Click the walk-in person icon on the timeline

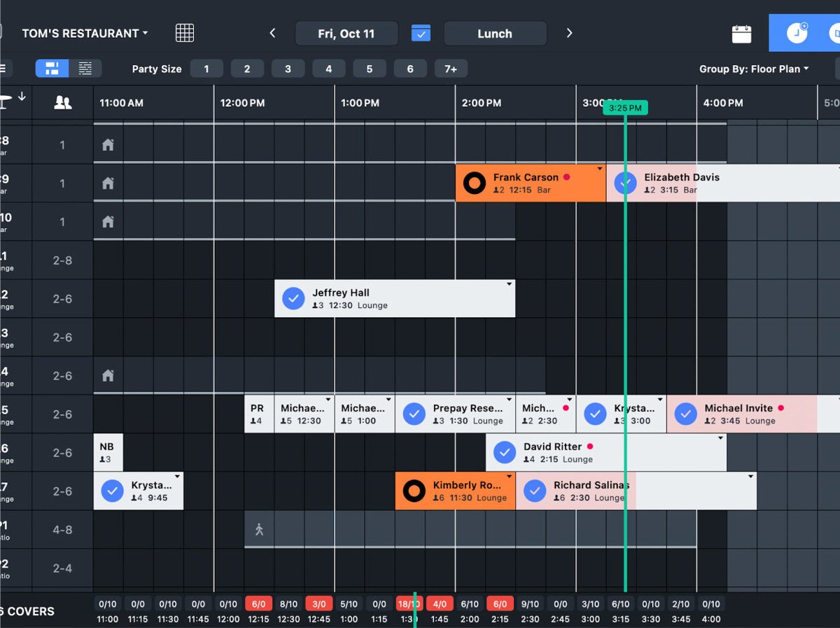(259, 529)
